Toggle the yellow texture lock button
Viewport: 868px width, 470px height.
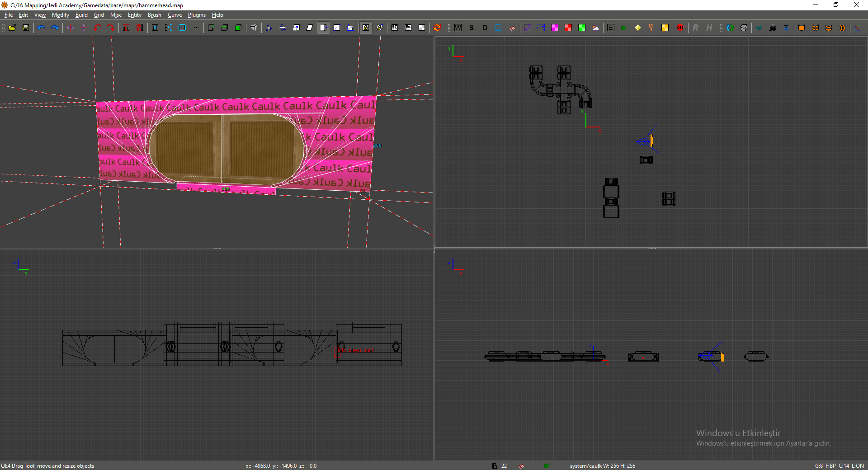click(366, 28)
